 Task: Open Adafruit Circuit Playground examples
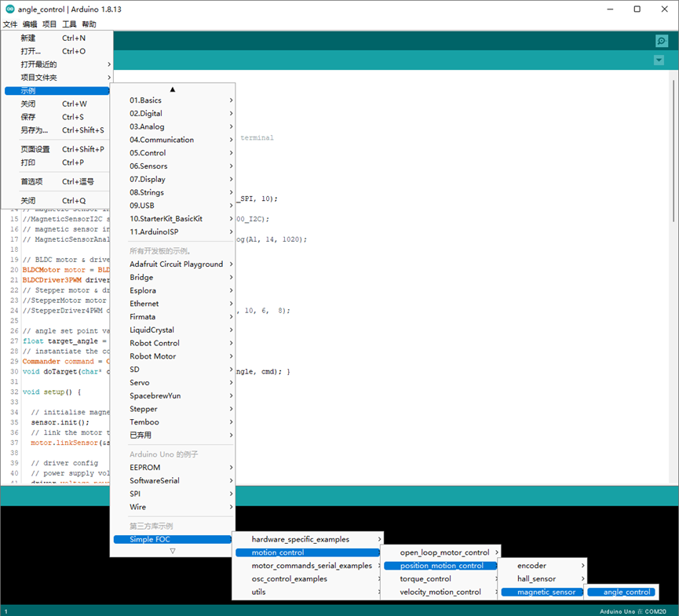pyautogui.click(x=173, y=264)
